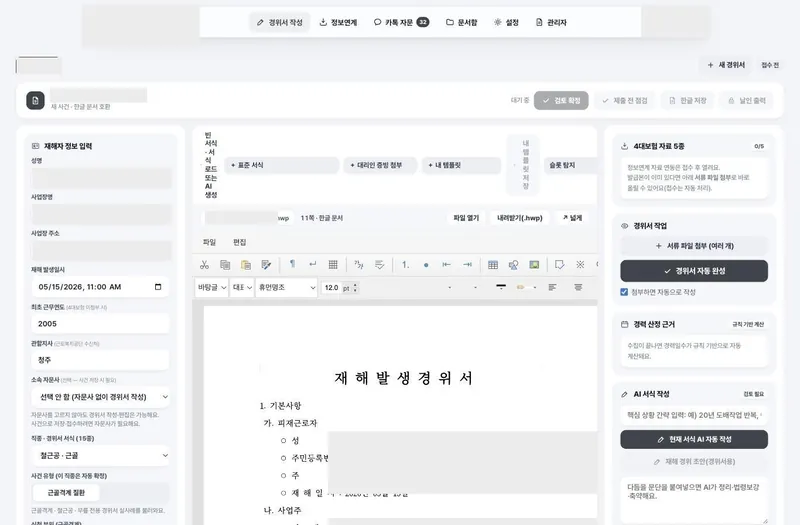Open the 경위서 작성 tab
Viewport: 800px width, 525px height.
click(x=280, y=22)
